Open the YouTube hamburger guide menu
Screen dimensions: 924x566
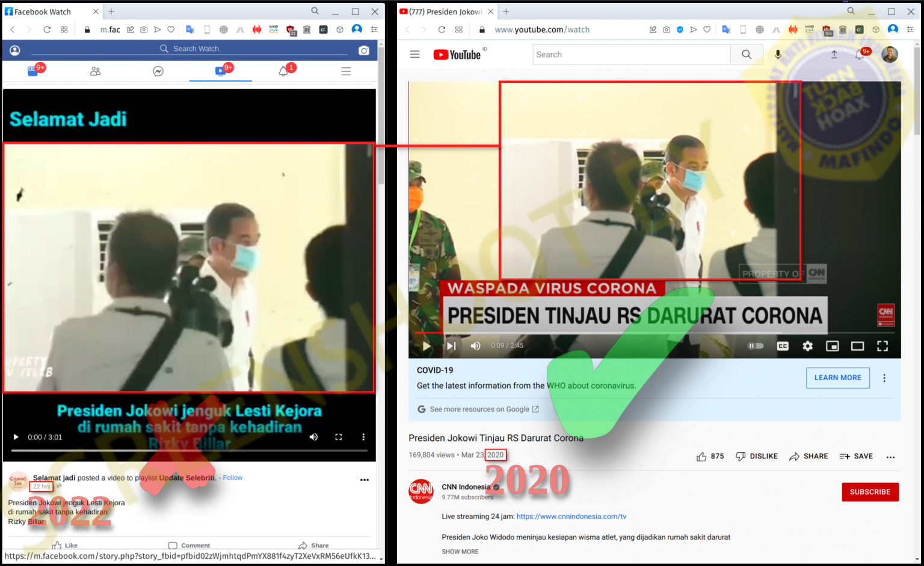[414, 55]
